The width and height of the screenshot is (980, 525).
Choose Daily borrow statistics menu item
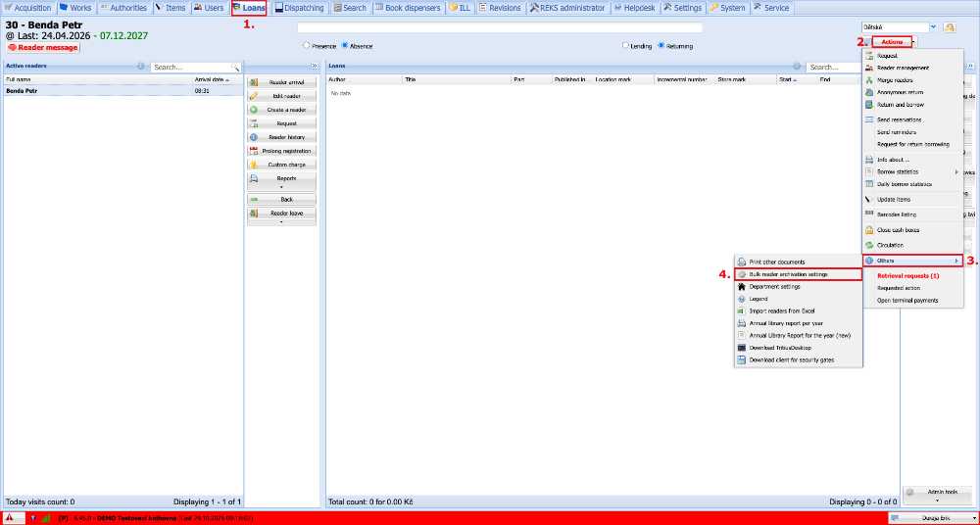[x=911, y=184]
